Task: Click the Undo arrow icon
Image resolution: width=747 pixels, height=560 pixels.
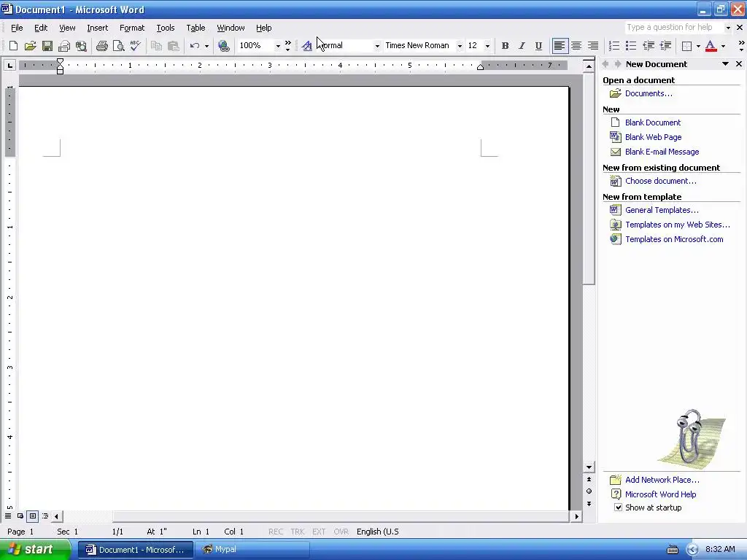Action: (x=194, y=46)
